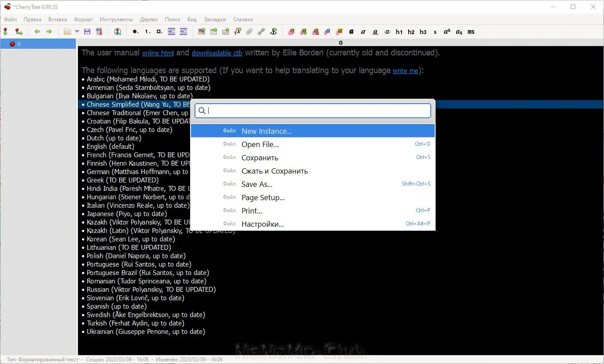Apply latest formatting with the first brush icon
This screenshot has width=604, height=364.
pyautogui.click(x=291, y=32)
